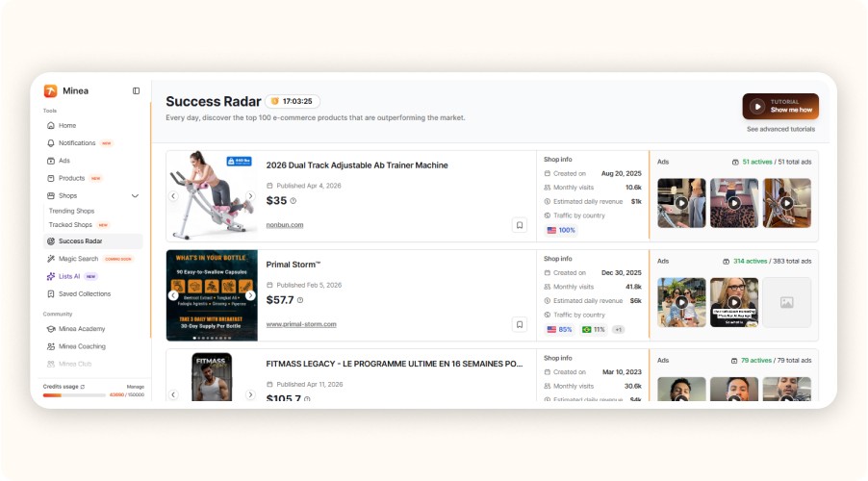Open Magic Search in the sidebar
868x481 pixels.
(79, 259)
